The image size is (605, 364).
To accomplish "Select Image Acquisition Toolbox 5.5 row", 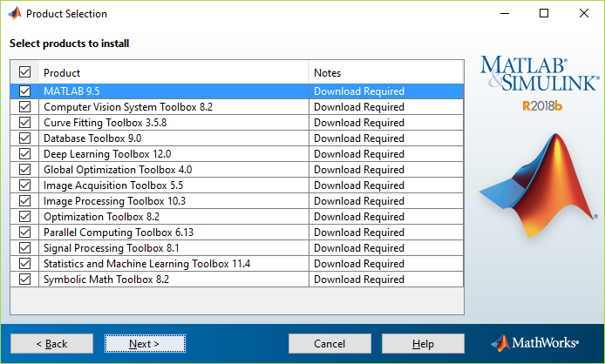I will (237, 185).
